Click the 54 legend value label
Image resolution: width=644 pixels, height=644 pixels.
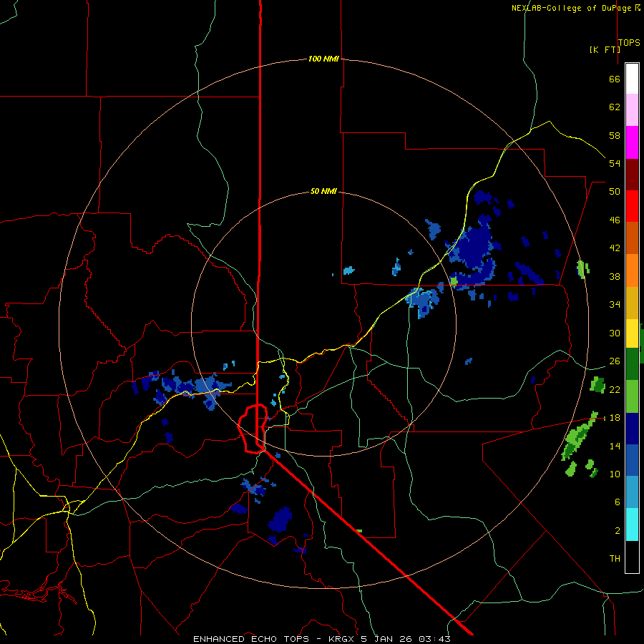pos(615,163)
